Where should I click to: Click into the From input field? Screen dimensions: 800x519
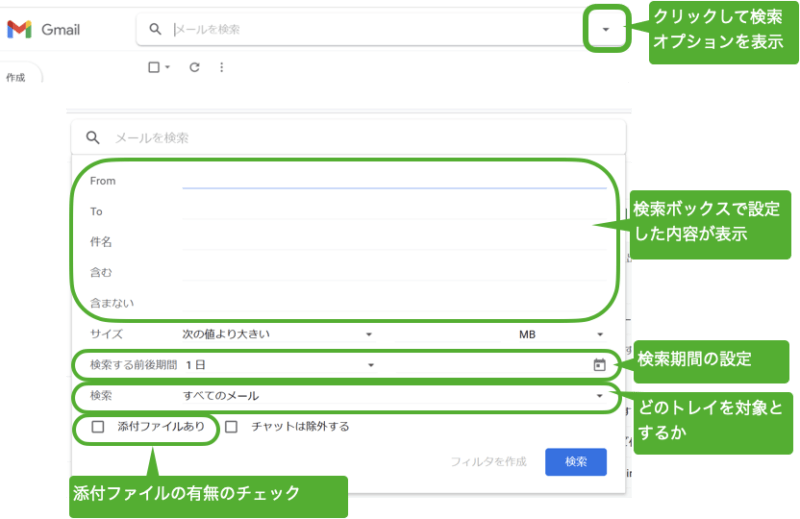click(x=394, y=180)
